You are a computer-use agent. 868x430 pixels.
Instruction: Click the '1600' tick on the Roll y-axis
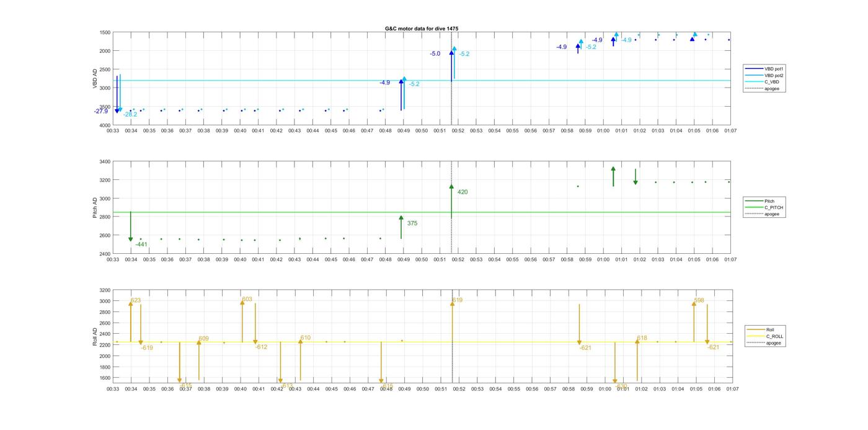105,378
